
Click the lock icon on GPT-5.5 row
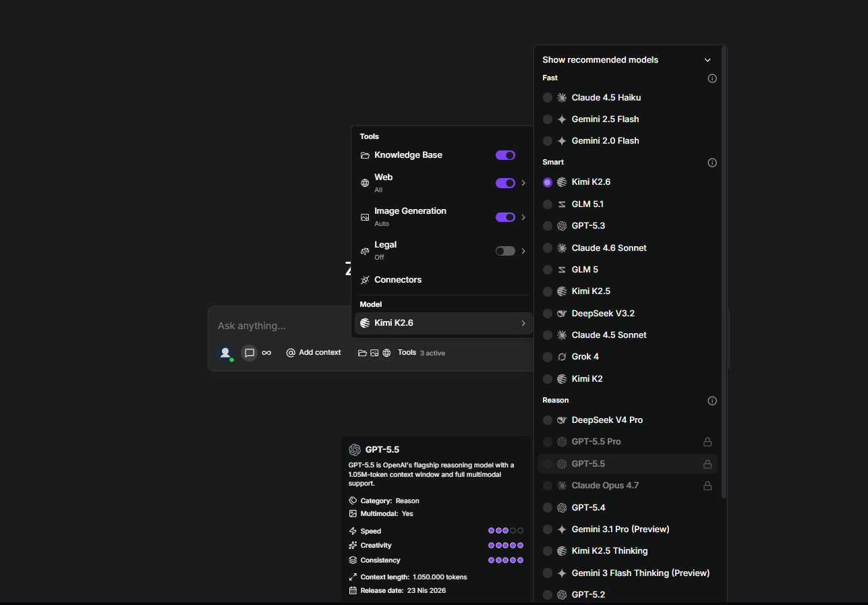pyautogui.click(x=707, y=464)
